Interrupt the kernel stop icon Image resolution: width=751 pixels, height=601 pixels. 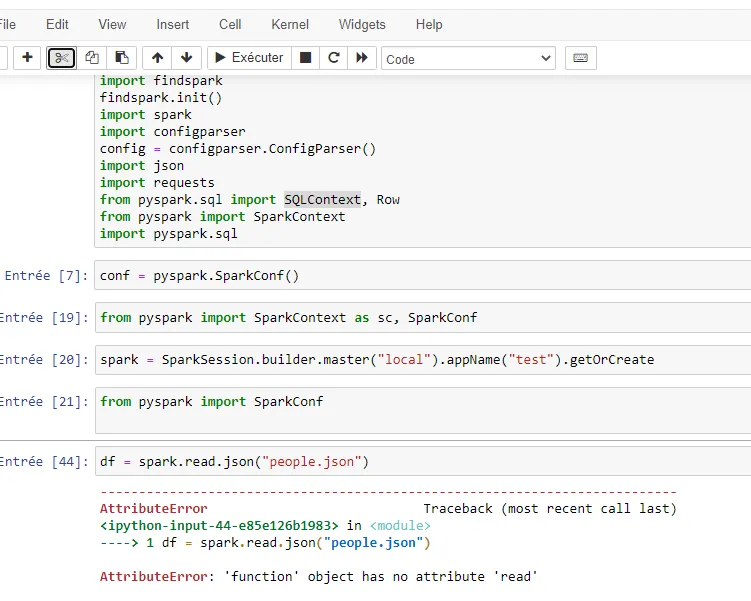click(305, 58)
